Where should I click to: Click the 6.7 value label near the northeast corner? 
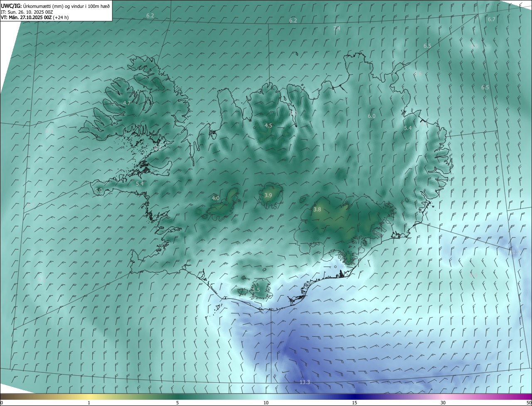coord(492,19)
